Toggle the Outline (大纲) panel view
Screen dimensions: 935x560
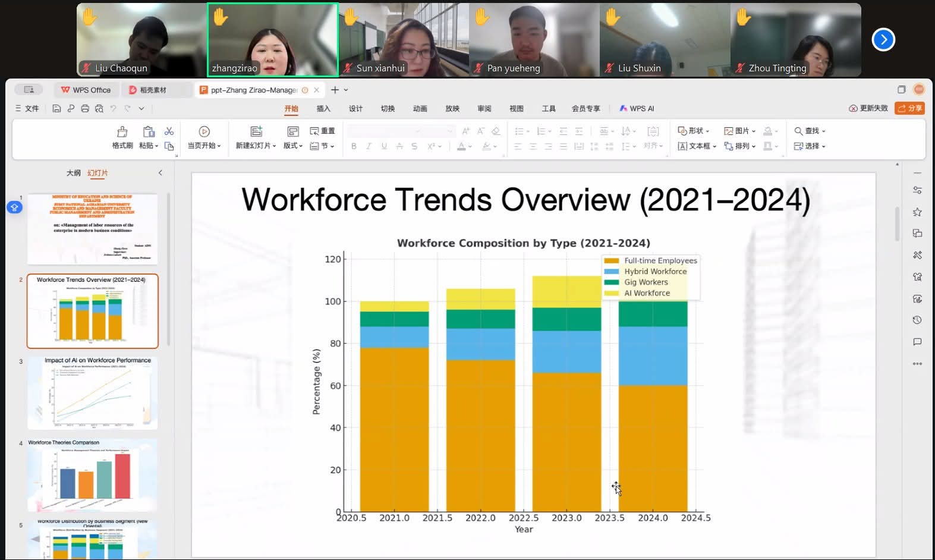click(x=73, y=173)
